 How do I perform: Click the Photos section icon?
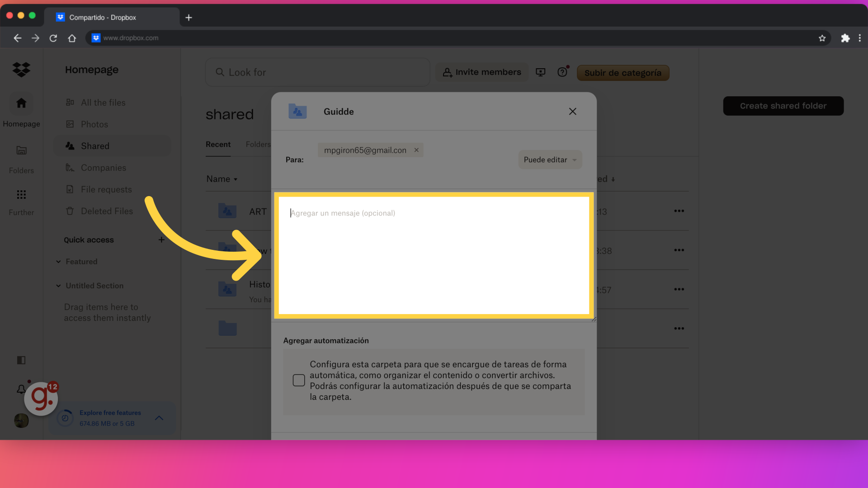pos(70,124)
